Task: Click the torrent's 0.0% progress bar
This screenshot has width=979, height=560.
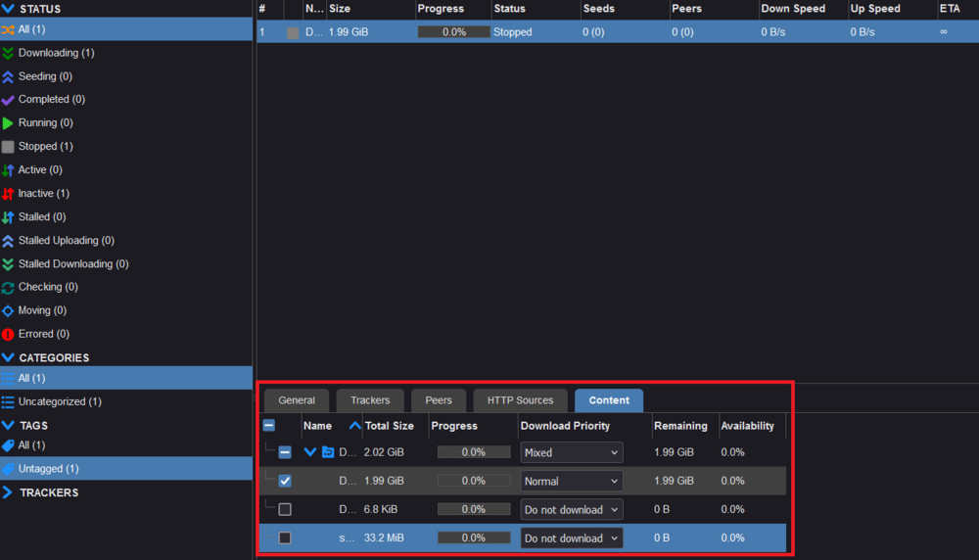Action: click(x=454, y=32)
